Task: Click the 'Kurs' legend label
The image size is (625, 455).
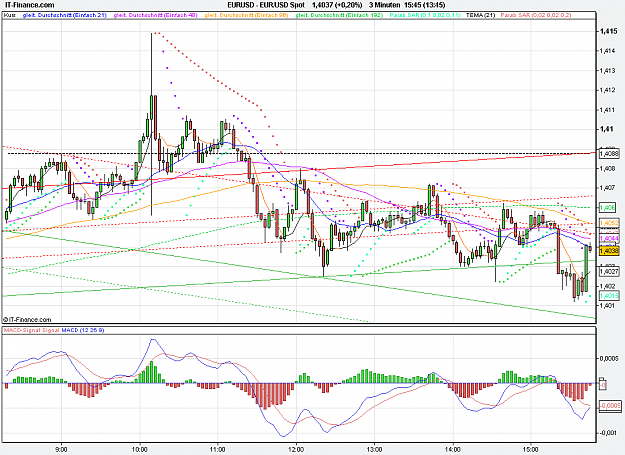Action: [x=10, y=15]
